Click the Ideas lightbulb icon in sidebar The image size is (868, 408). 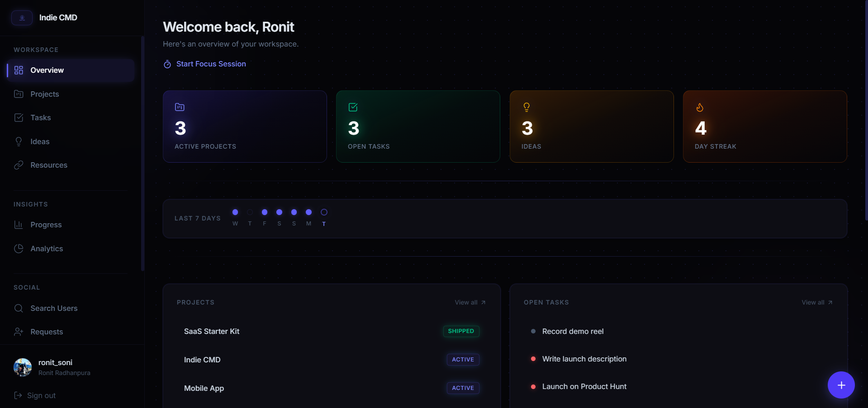19,141
